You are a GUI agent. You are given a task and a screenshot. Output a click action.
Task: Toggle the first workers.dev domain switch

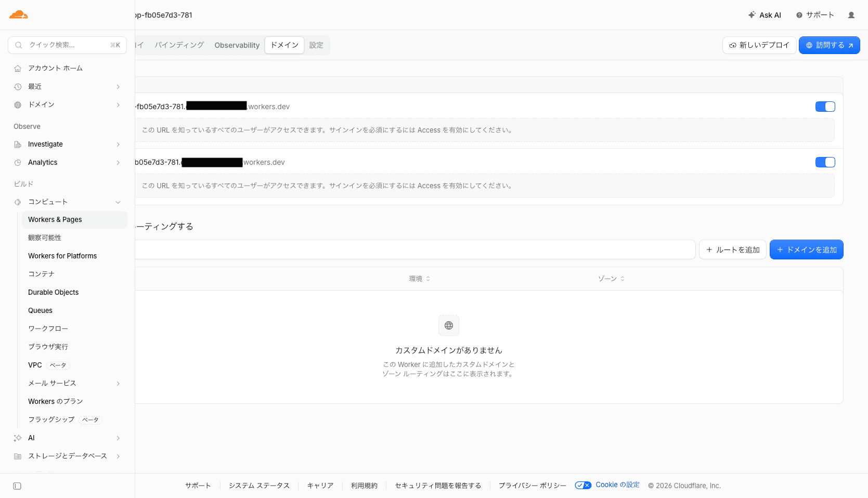[825, 107]
